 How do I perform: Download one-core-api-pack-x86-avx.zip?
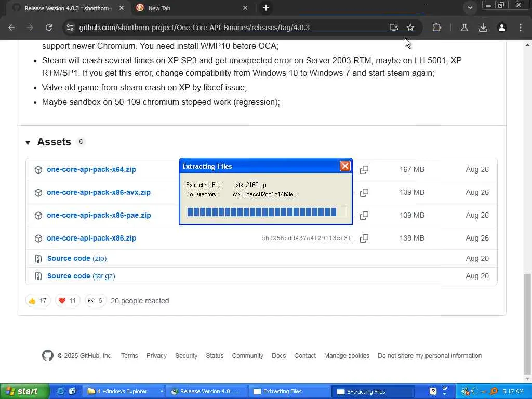click(98, 192)
